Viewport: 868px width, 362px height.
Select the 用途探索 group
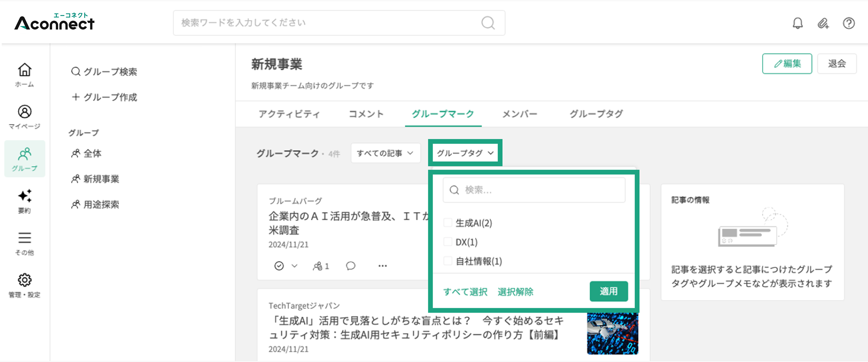(95, 205)
